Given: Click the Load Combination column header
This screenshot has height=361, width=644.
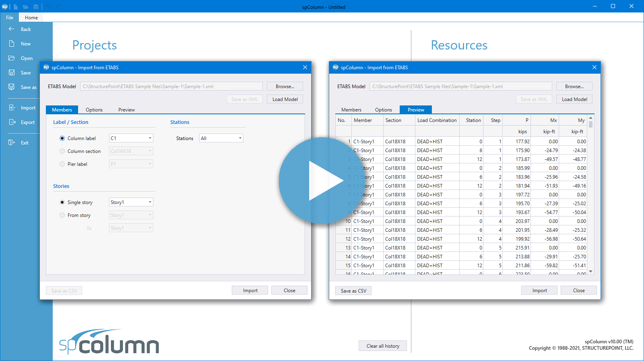Looking at the screenshot, I should (437, 120).
